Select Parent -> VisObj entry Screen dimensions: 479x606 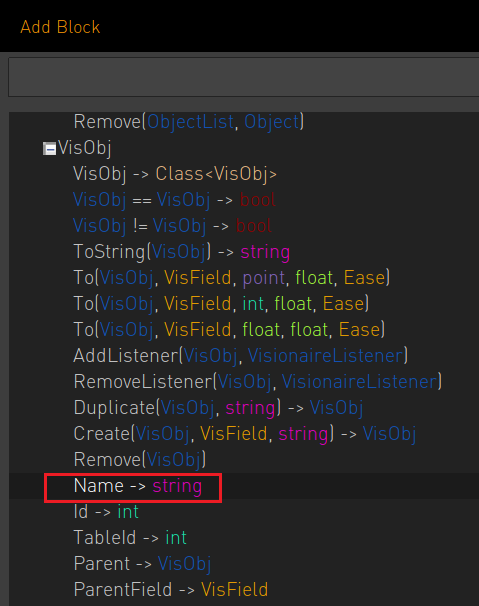142,563
